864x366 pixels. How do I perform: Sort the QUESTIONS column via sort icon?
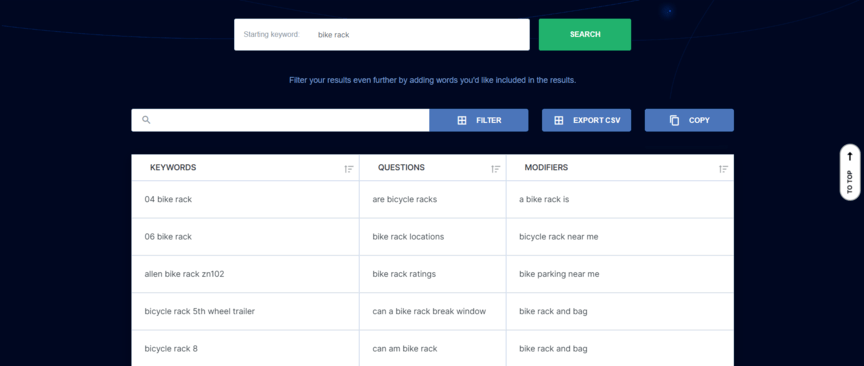(496, 169)
